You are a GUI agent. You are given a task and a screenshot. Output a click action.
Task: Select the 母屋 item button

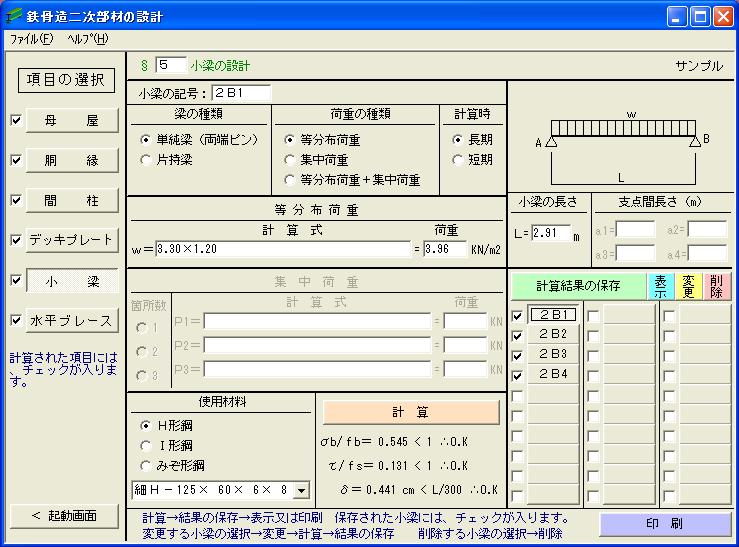point(71,121)
